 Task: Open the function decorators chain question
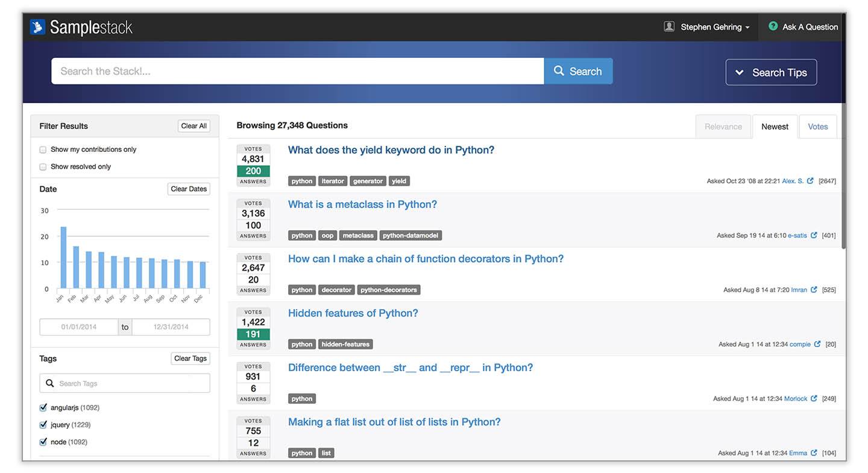click(426, 258)
